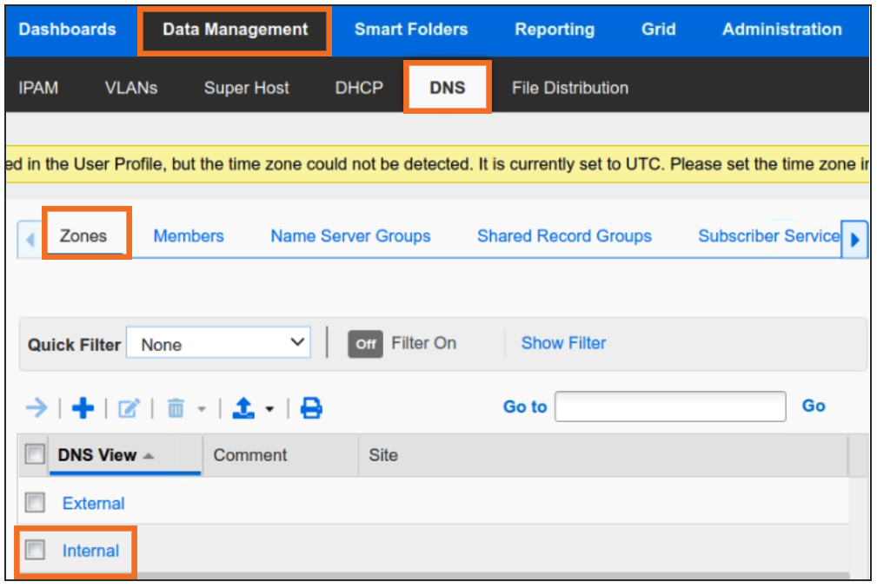
Task: Switch to the DHCP sub-tab
Action: tap(359, 88)
